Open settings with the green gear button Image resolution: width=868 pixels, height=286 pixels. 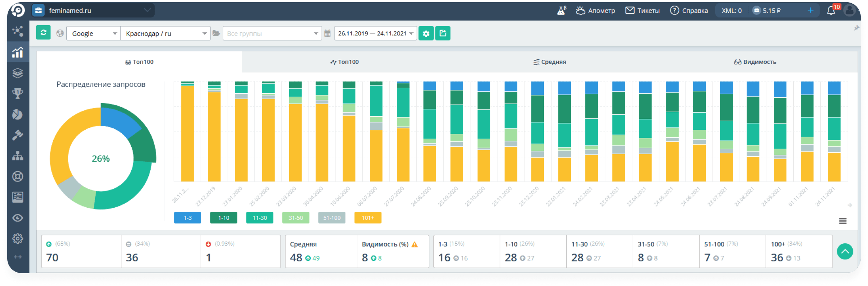click(x=426, y=34)
